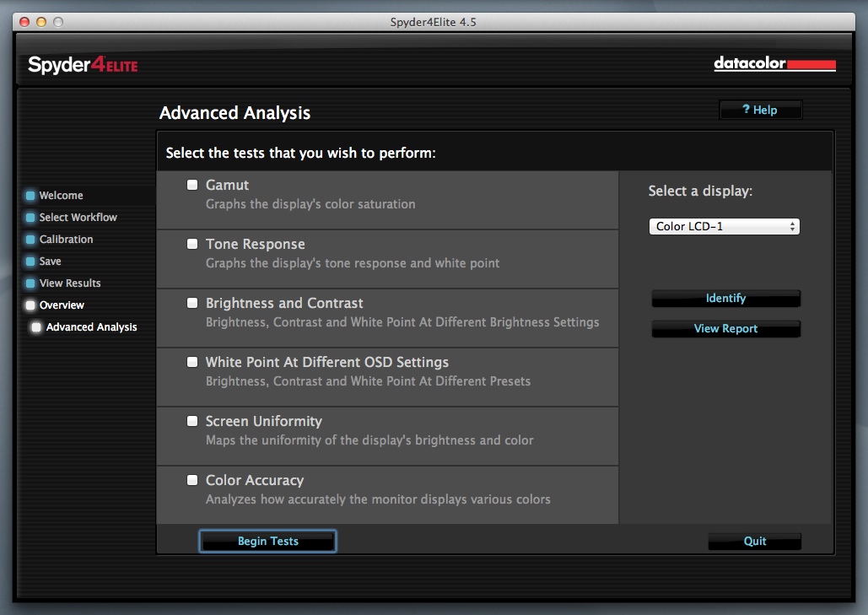Click the blue Welcome step indicator
The image size is (868, 615).
pos(30,196)
